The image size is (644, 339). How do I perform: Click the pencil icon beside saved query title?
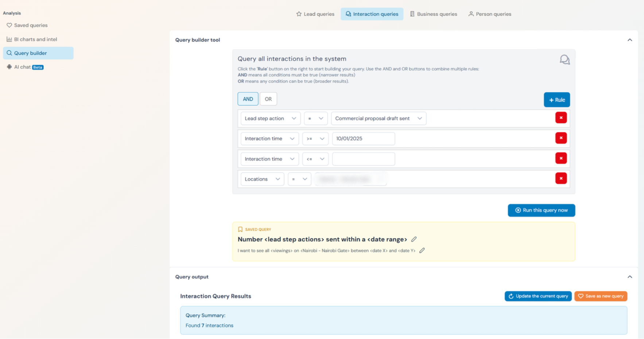click(x=414, y=239)
